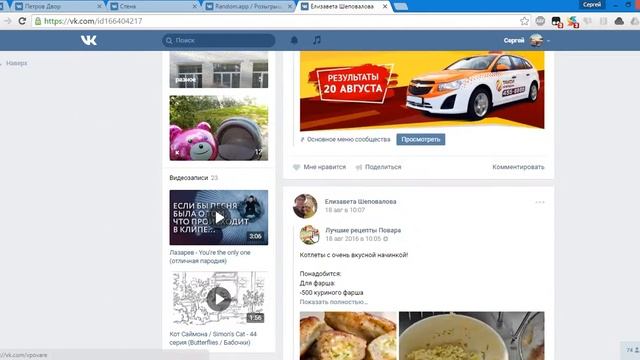640x360 pixels.
Task: Open the taxi Результаты 20 августа banner
Action: pos(422,91)
